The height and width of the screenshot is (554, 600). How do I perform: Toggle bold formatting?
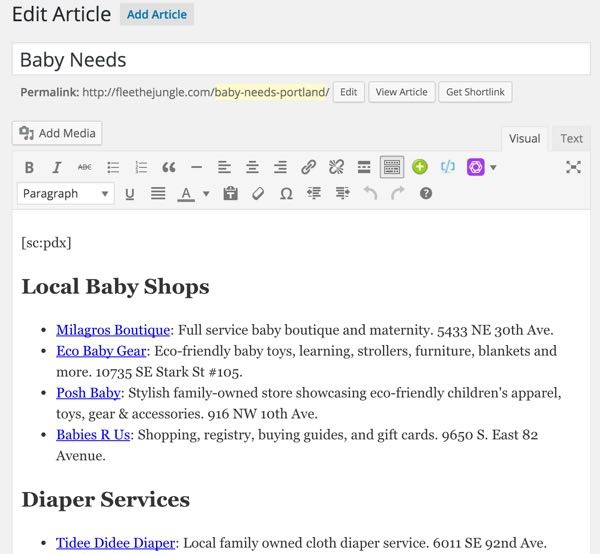click(x=29, y=167)
